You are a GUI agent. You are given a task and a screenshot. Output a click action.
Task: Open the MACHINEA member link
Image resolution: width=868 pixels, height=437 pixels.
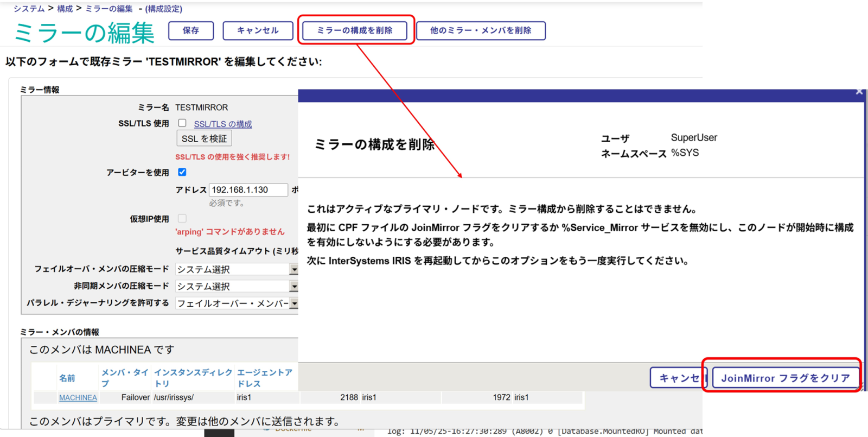point(78,398)
